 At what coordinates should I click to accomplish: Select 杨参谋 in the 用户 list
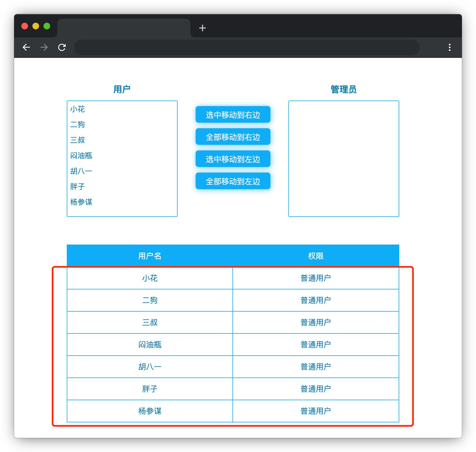[122, 202]
